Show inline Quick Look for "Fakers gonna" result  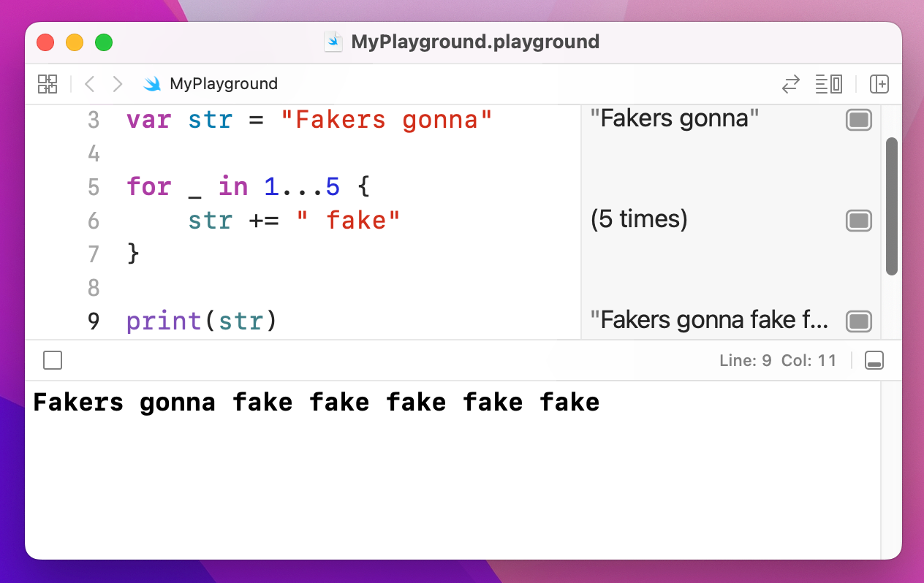tap(858, 119)
